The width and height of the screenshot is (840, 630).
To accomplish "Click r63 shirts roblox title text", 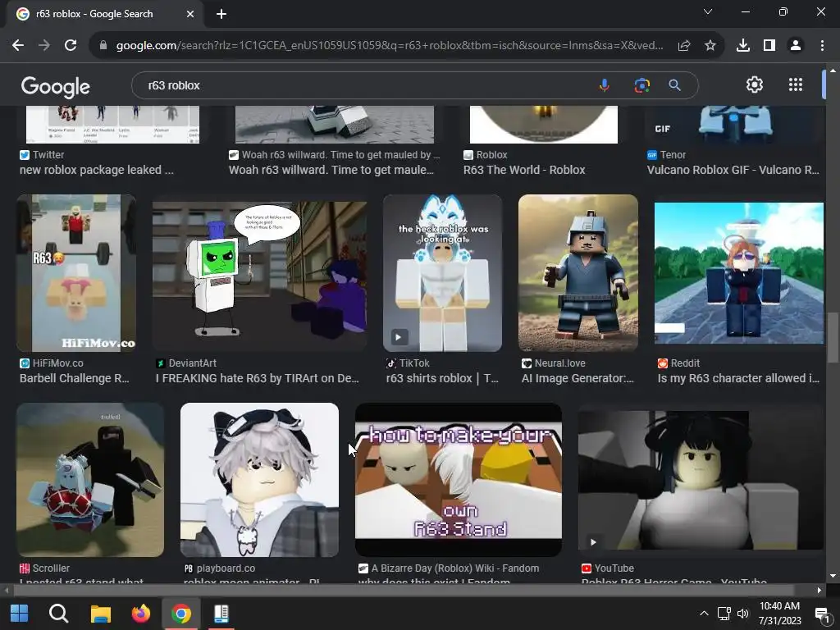I will (442, 378).
